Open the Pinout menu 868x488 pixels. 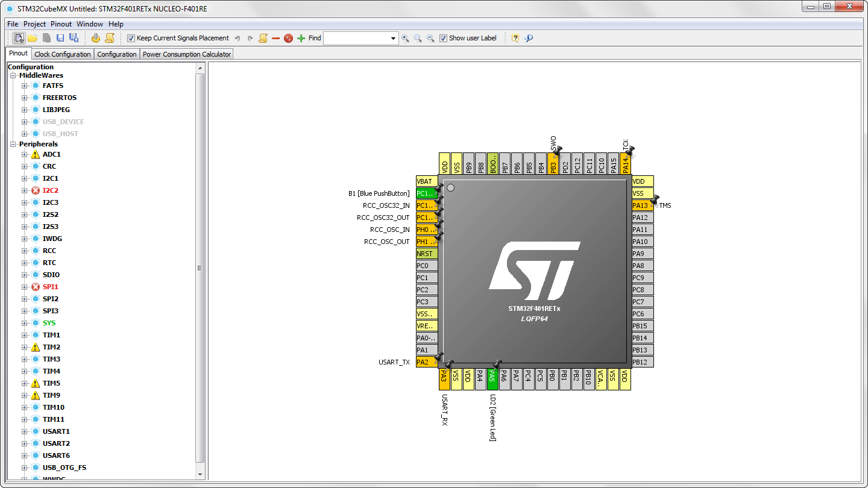tap(61, 24)
